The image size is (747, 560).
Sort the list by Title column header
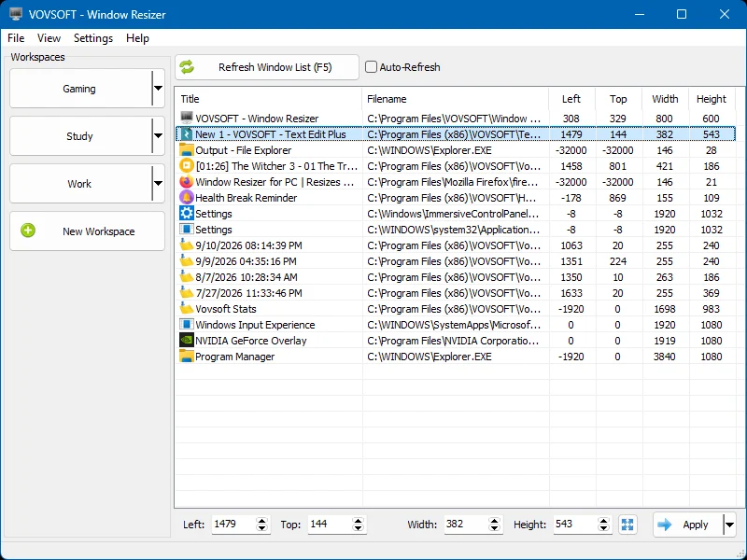pos(269,99)
